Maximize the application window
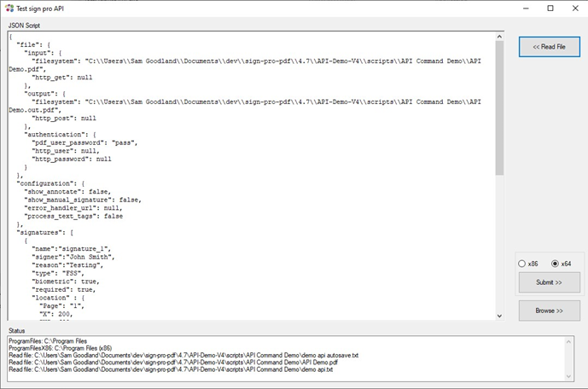Screen dimensions: 588x389 [550, 9]
